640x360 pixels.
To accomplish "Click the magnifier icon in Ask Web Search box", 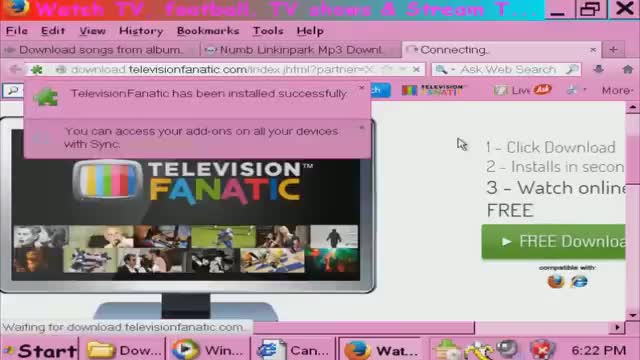I will (572, 69).
